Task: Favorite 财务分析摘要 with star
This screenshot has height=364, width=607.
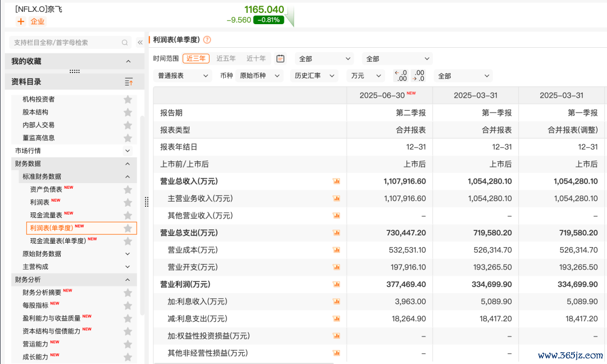Action: [128, 293]
